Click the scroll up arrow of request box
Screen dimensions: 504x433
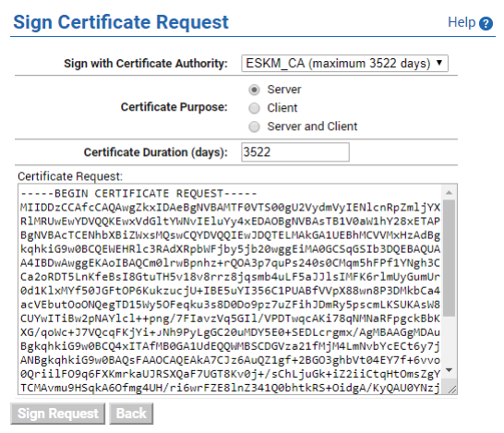(x=449, y=193)
